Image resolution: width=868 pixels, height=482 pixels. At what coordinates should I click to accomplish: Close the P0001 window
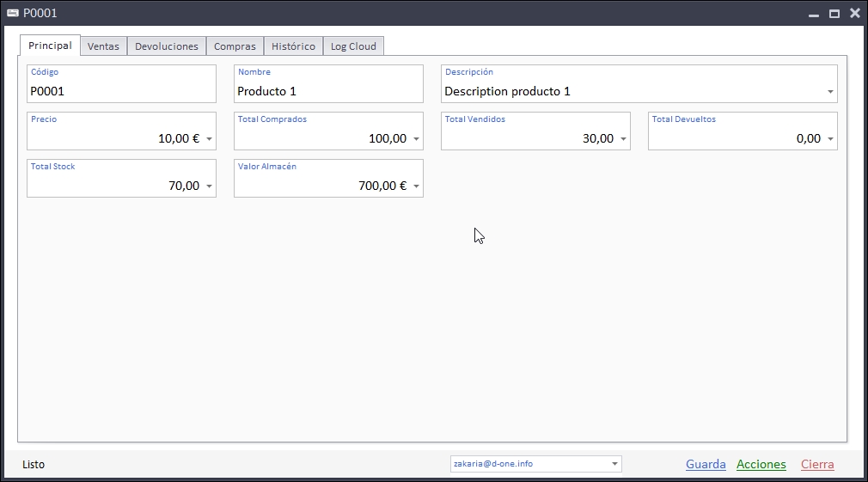854,13
